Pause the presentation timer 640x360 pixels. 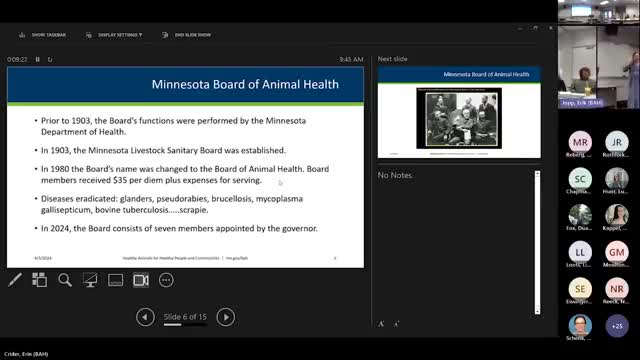point(38,60)
